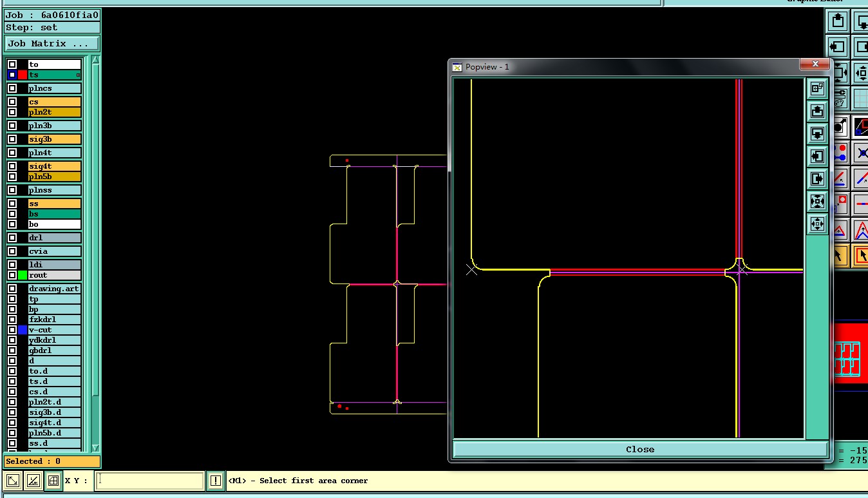Toggle the checkbox for layer cs
Image resolution: width=868 pixels, height=498 pixels.
[x=12, y=102]
